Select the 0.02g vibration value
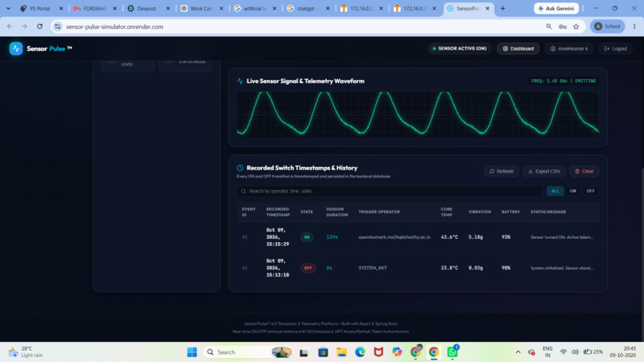 [475, 268]
